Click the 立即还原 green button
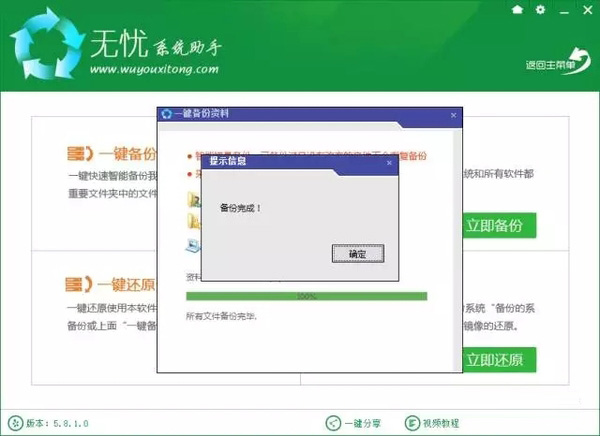This screenshot has height=436, width=600. (499, 360)
